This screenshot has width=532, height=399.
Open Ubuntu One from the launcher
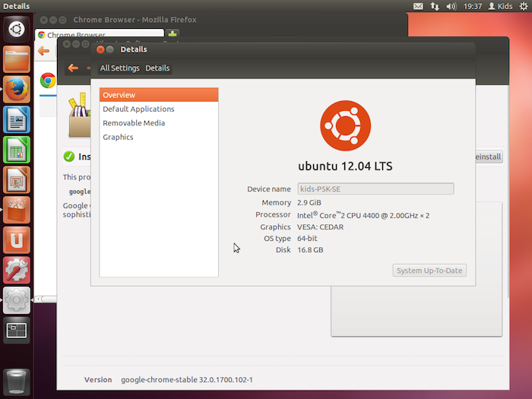pos(16,240)
